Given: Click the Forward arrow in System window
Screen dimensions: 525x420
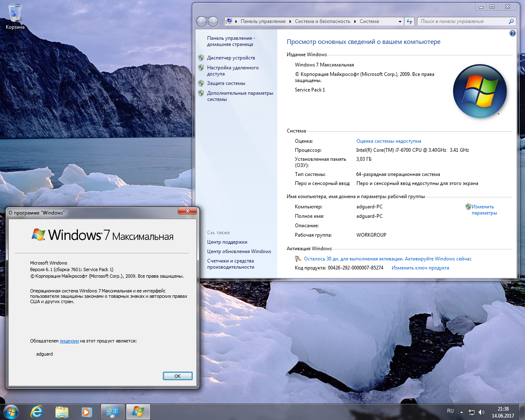Looking at the screenshot, I should (213, 21).
